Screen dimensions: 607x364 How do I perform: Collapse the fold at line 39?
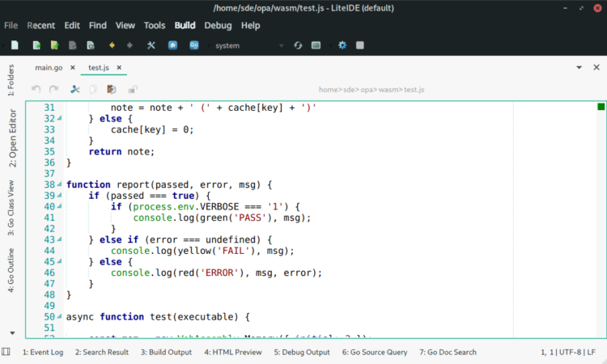[x=59, y=195]
